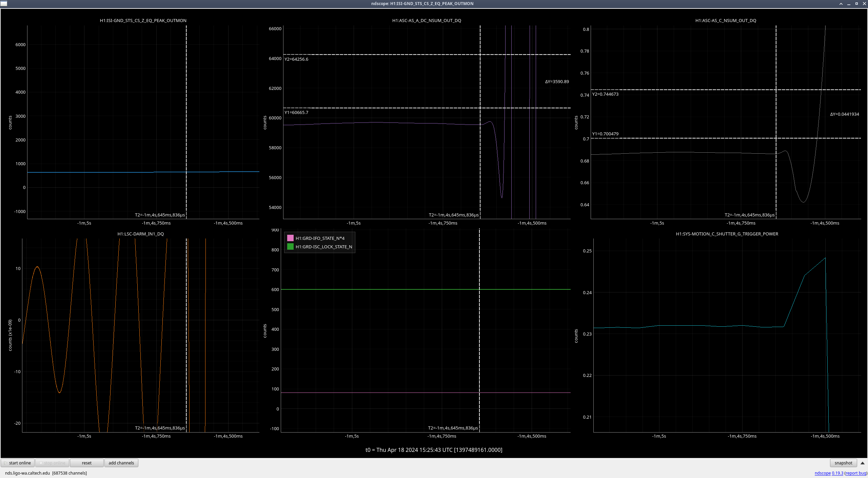Open the 0.19.3 version link

click(837, 473)
